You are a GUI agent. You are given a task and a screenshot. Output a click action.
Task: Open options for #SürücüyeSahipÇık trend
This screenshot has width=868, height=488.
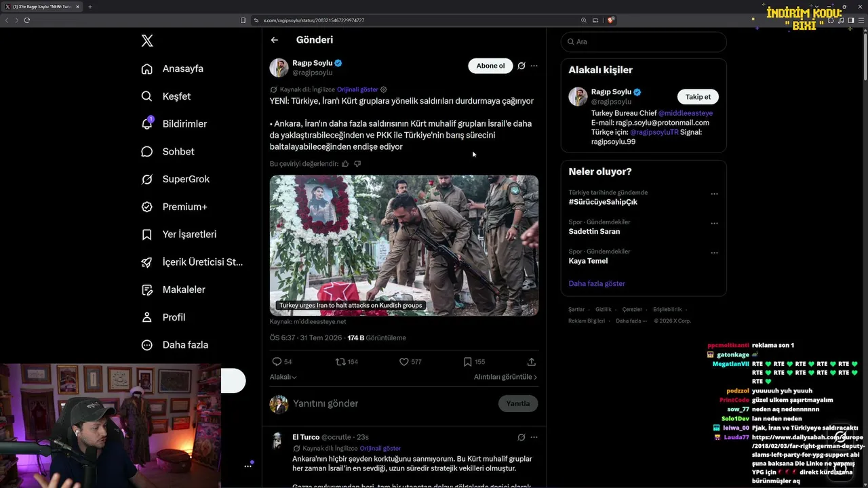click(714, 194)
